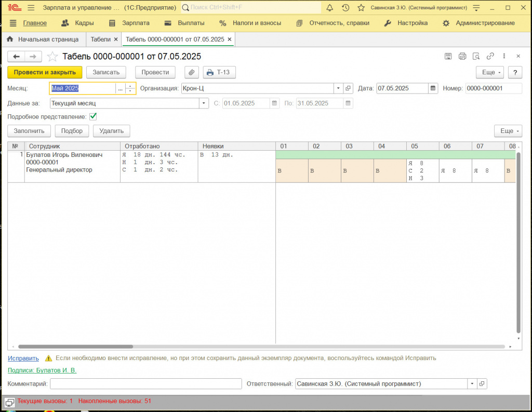Go forward with the right arrow button
Image resolution: width=532 pixels, height=412 pixels.
click(x=33, y=56)
